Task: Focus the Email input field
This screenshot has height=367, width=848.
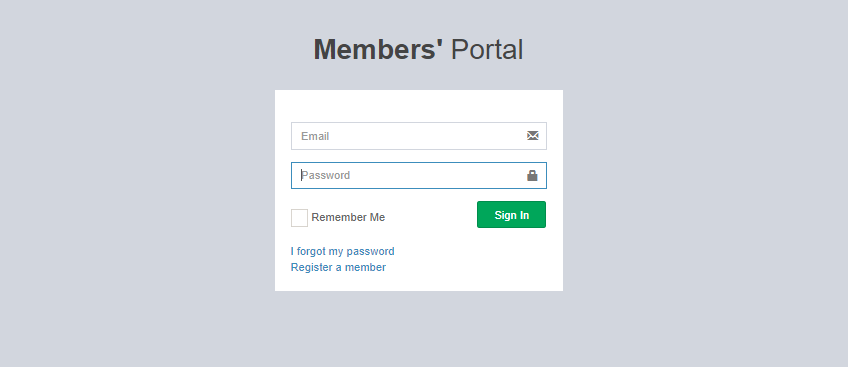Action: 419,136
